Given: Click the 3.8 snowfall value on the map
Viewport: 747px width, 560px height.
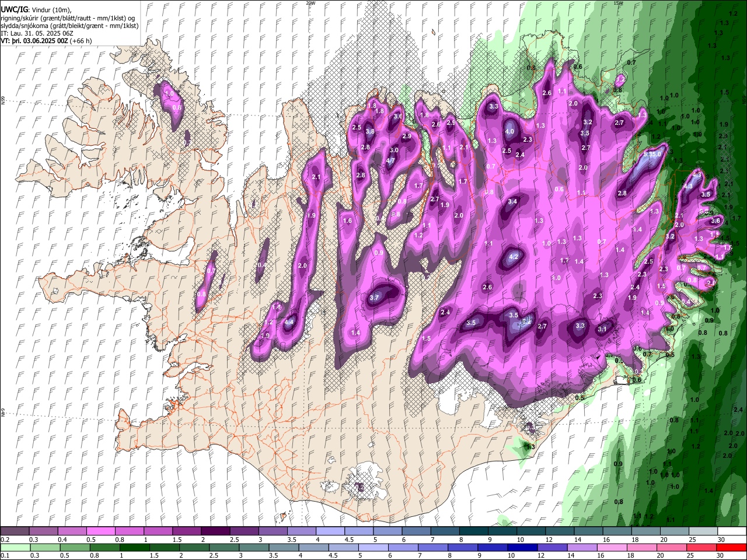Looking at the screenshot, I should coord(369,132).
